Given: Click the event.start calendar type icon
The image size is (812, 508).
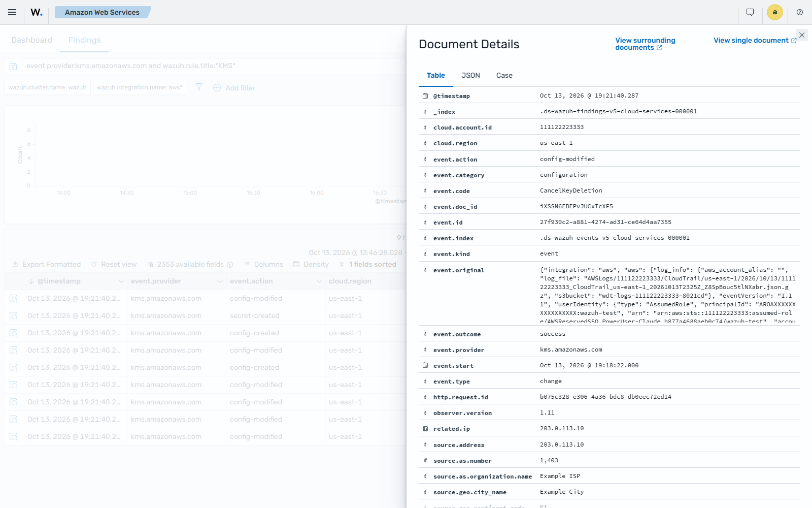Looking at the screenshot, I should pyautogui.click(x=425, y=366).
